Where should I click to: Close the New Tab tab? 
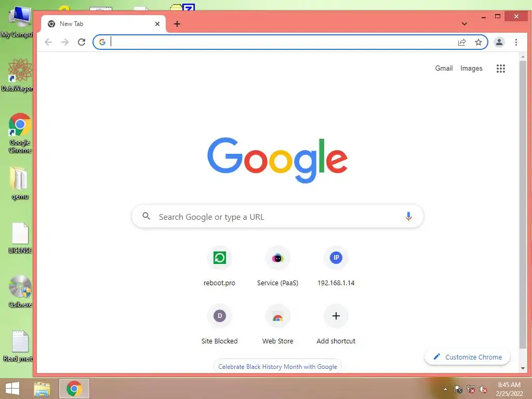tap(157, 24)
